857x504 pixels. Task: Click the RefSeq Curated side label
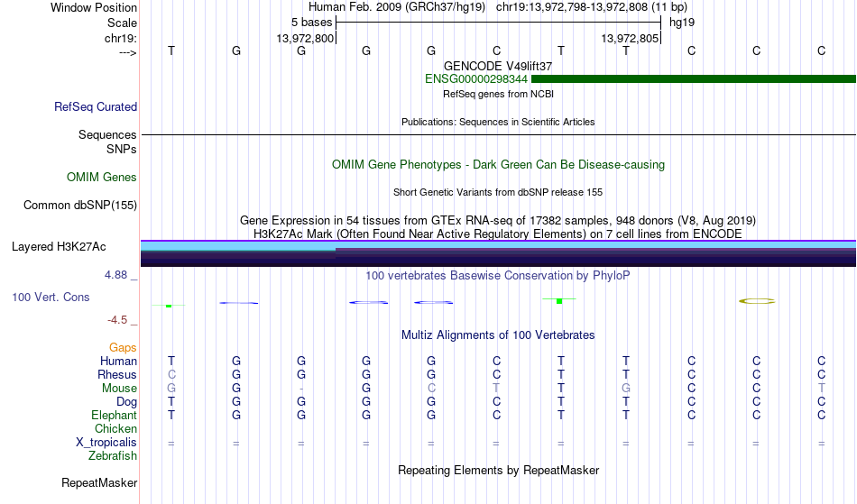(96, 107)
